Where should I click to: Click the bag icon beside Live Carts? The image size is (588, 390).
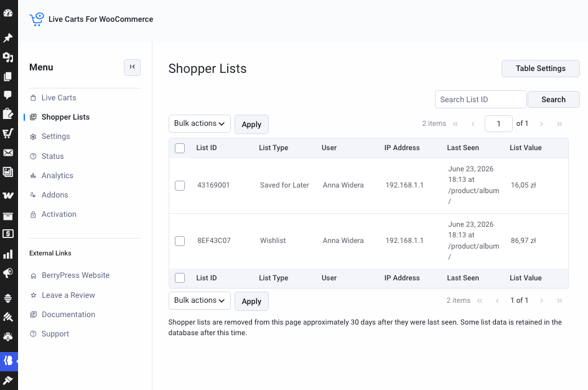click(x=34, y=98)
